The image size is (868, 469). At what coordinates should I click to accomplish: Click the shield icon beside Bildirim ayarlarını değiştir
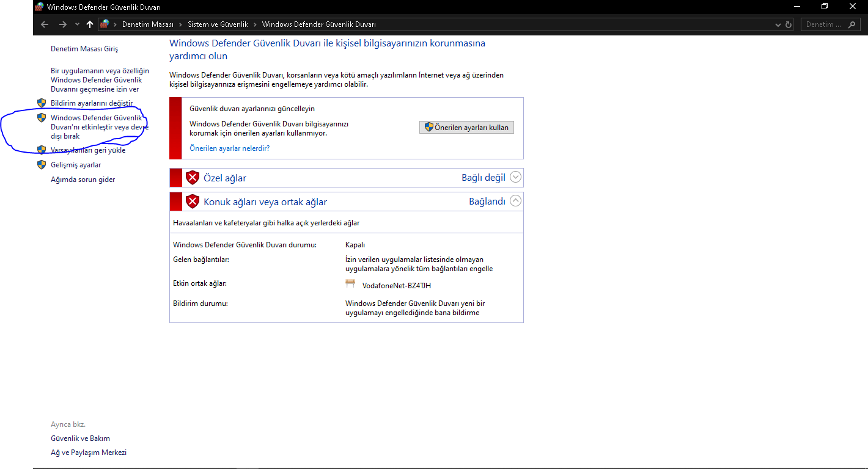(42, 103)
